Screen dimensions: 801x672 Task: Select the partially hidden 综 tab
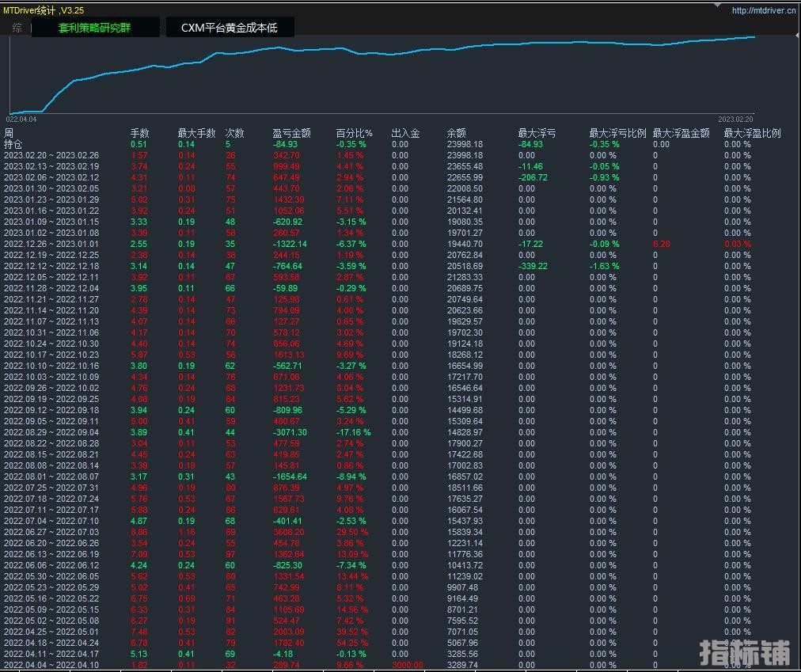click(x=17, y=28)
